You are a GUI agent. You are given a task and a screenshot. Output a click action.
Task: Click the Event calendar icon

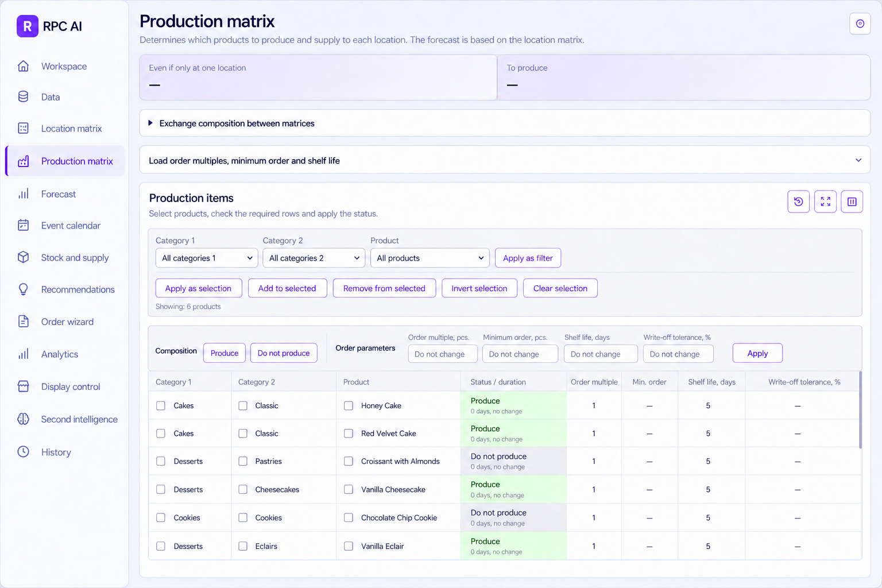24,225
